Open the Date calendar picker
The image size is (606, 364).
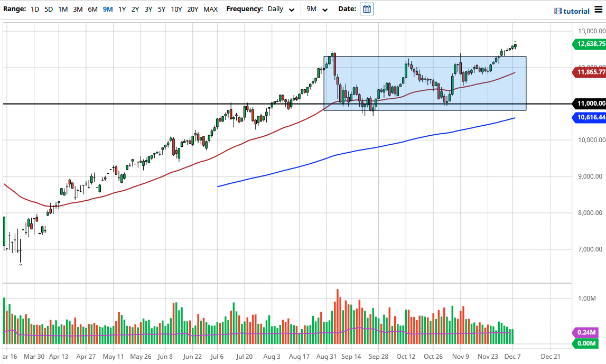[x=367, y=8]
